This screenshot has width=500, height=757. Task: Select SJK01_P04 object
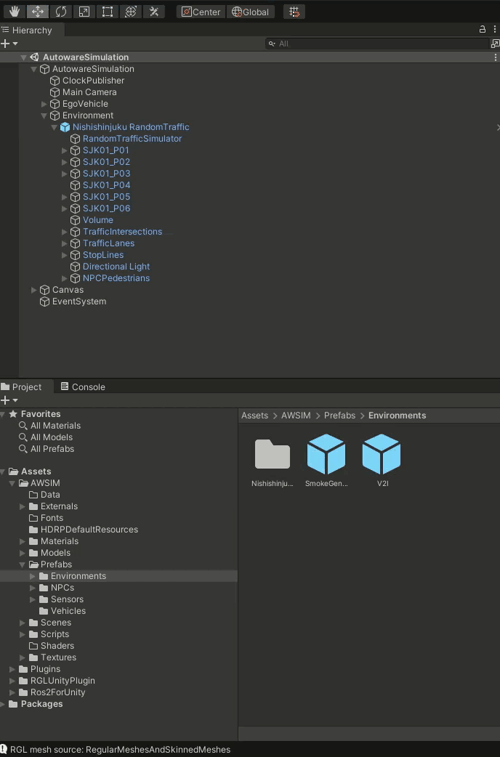coord(106,185)
